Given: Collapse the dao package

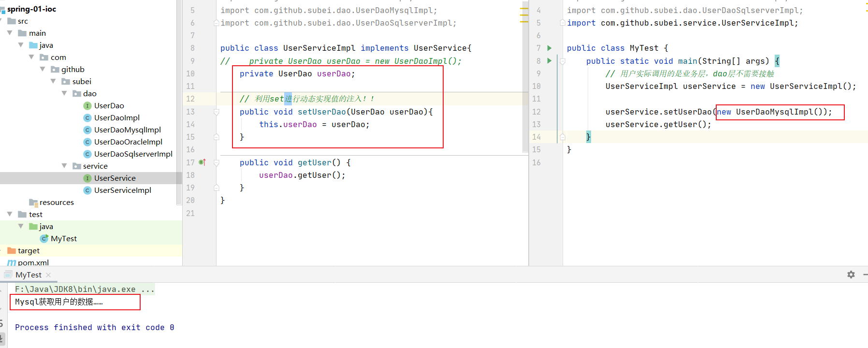Looking at the screenshot, I should 64,93.
